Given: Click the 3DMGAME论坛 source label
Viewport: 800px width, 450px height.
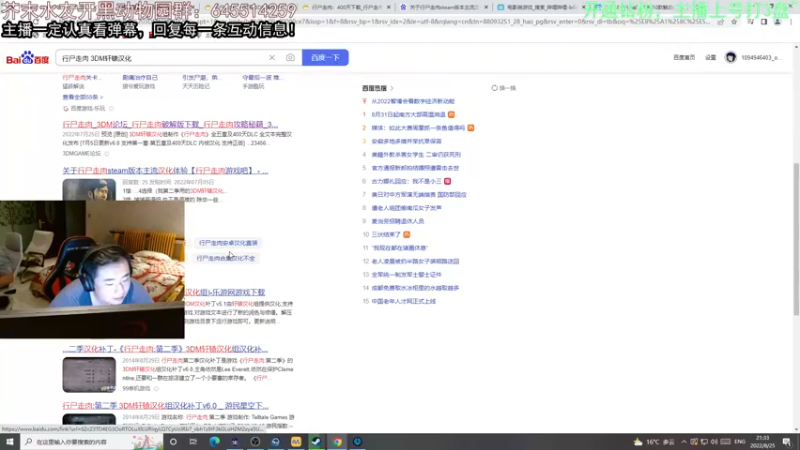Looking at the screenshot, I should [82, 153].
